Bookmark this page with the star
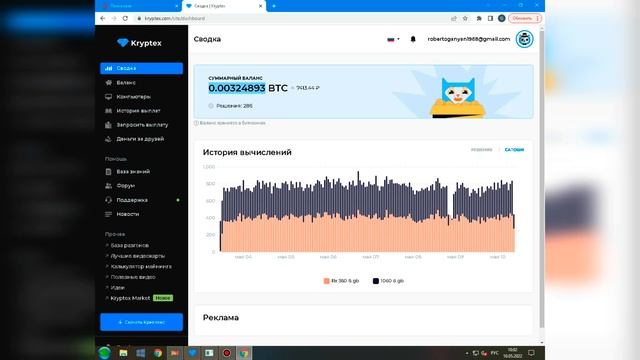Viewport: 640px width, 360px height. (465, 18)
